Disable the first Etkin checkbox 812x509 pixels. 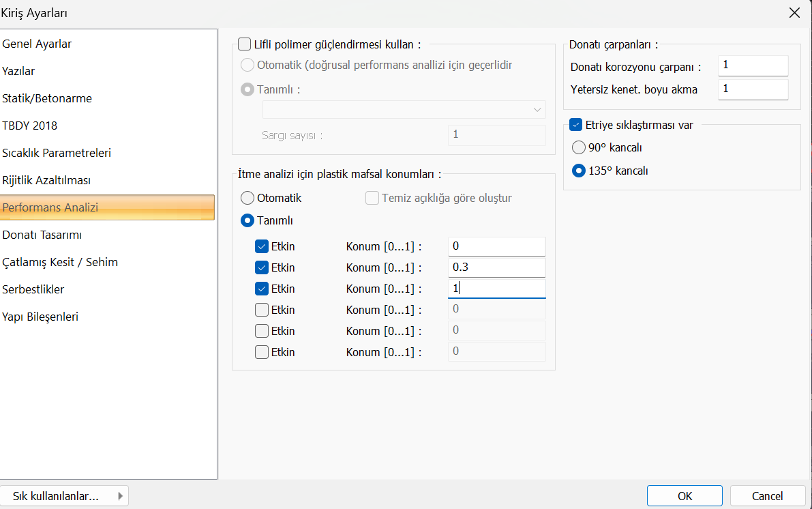click(262, 246)
